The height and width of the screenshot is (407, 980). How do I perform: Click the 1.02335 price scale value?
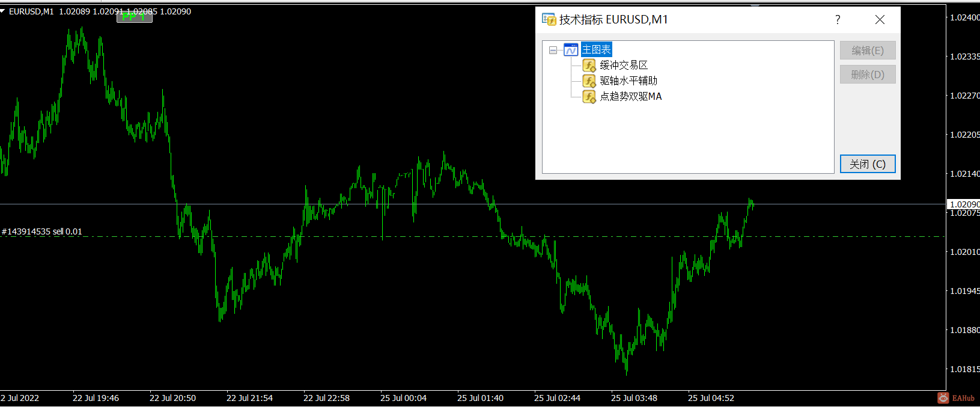[x=964, y=57]
